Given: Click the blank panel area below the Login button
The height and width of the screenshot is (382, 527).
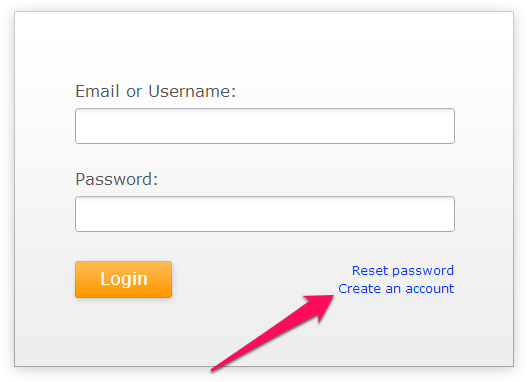Looking at the screenshot, I should [x=124, y=333].
